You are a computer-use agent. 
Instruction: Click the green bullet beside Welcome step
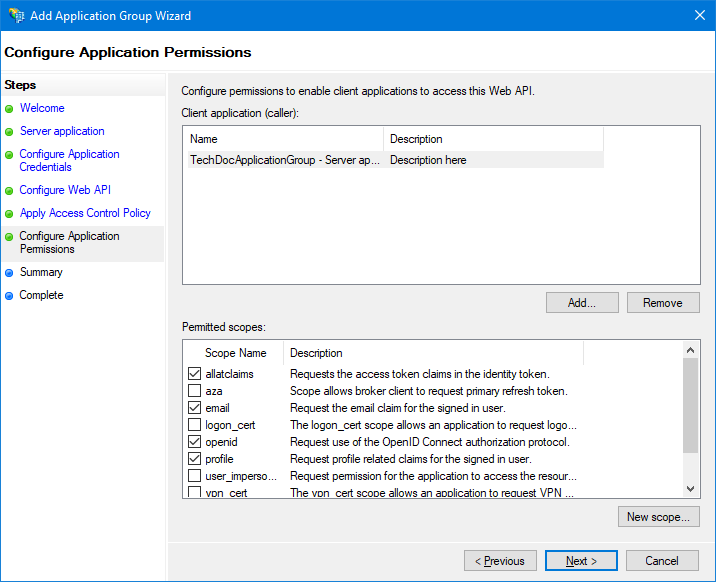9,109
